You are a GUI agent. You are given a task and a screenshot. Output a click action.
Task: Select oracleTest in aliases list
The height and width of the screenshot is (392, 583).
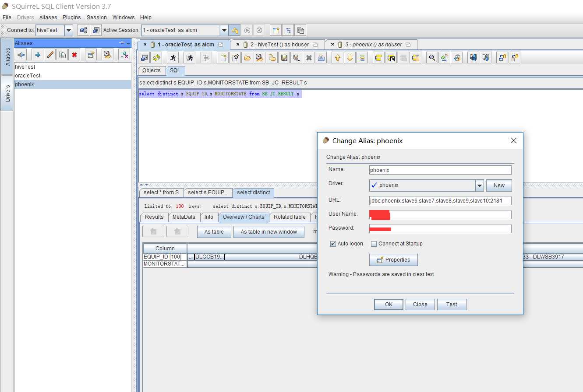coord(72,76)
